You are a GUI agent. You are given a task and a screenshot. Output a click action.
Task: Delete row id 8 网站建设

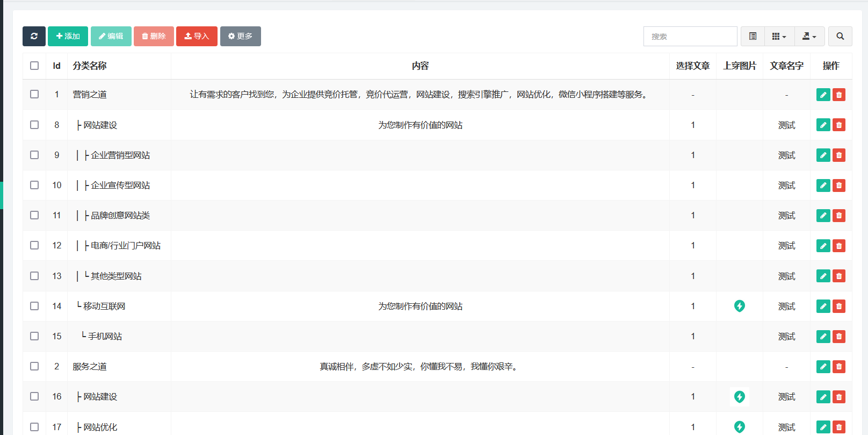839,125
